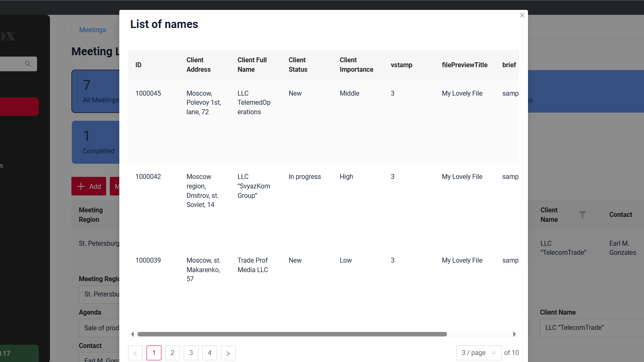Go to page 3 of the list
Image resolution: width=644 pixels, height=362 pixels.
pyautogui.click(x=191, y=353)
